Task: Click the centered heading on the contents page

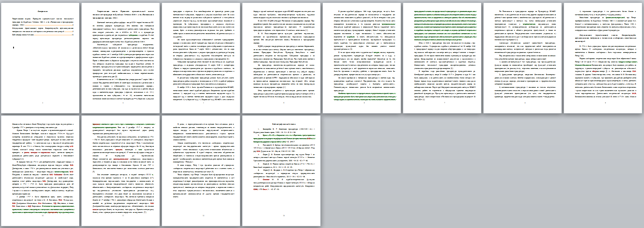Action: [x=43, y=11]
